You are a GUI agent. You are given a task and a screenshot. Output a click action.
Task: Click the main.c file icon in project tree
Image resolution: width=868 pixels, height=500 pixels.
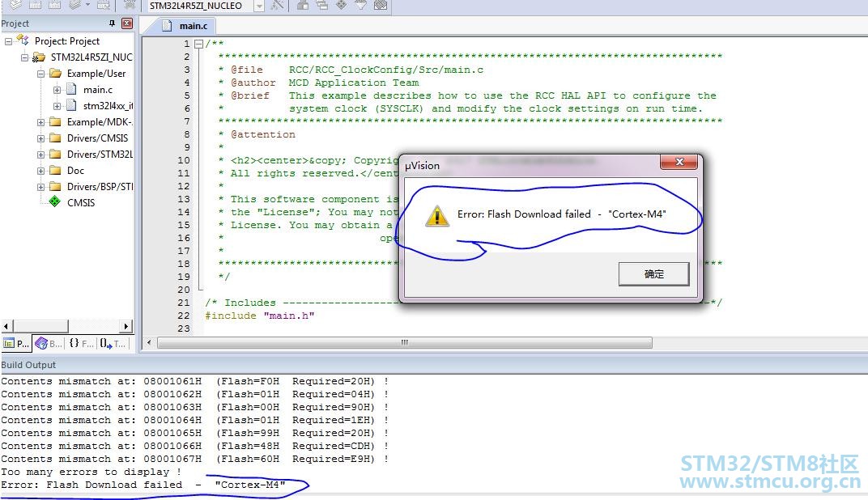click(x=71, y=89)
